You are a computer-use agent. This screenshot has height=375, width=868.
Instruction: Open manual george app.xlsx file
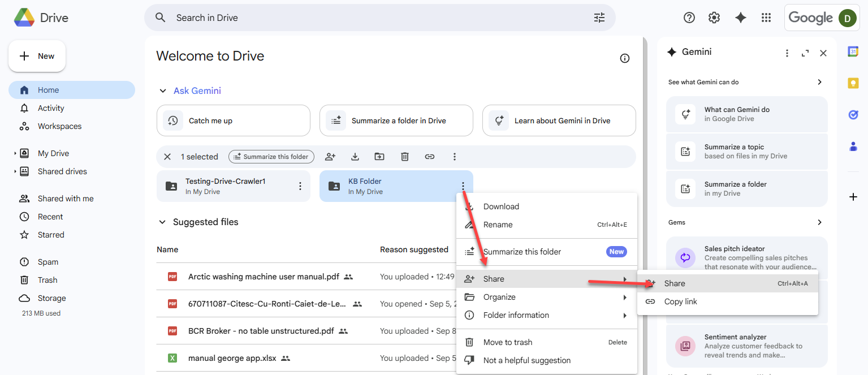tap(231, 358)
